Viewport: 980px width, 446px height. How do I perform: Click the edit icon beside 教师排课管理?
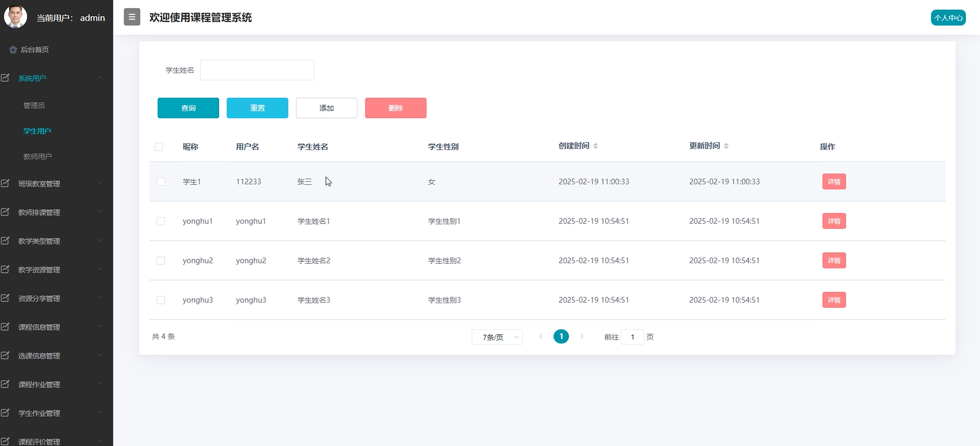click(5, 212)
